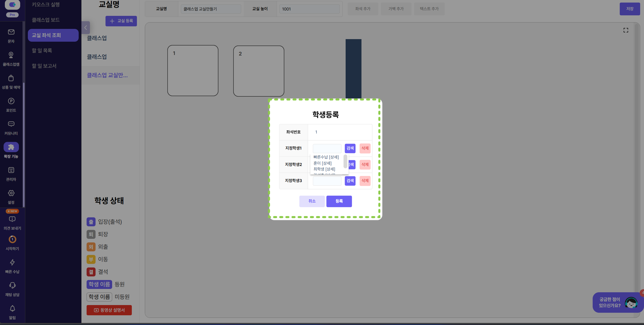This screenshot has height=325, width=644.
Task: Open the 커뮤니티 chat bubble icon
Action: click(11, 124)
